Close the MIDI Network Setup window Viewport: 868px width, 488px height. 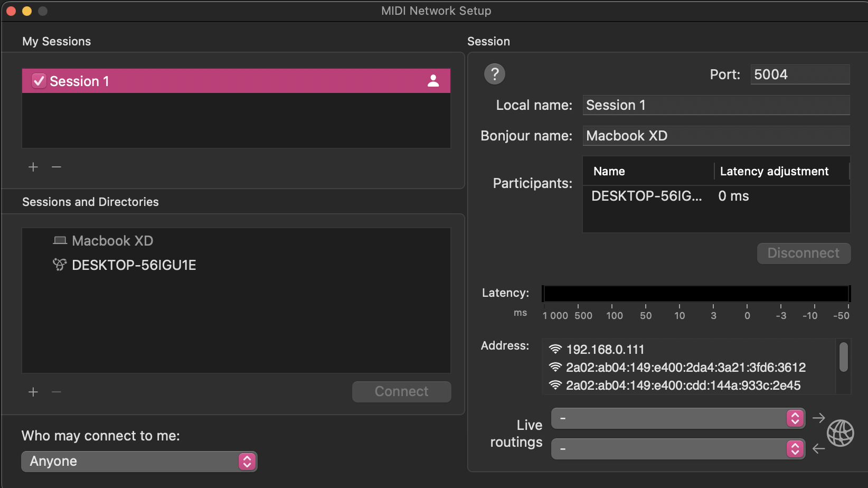11,11
